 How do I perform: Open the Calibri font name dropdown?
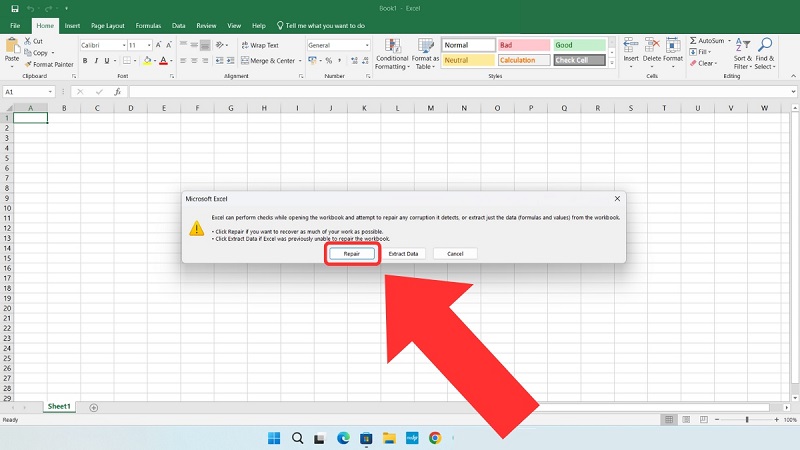(122, 45)
